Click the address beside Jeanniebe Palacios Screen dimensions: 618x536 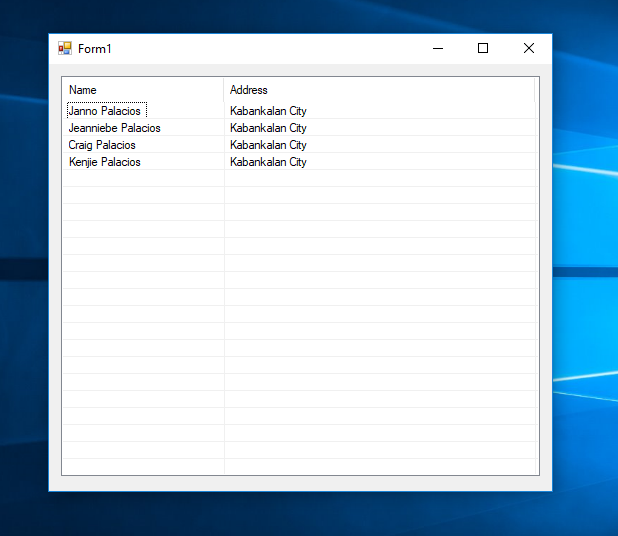268,128
